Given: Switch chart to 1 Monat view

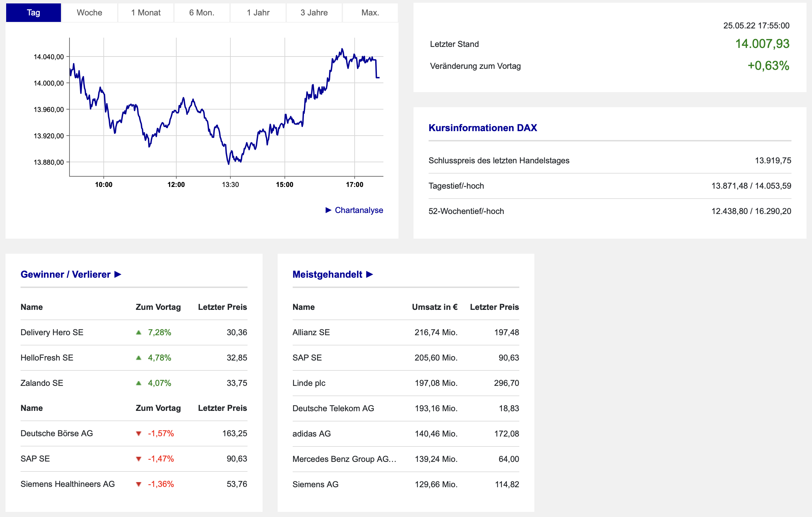Looking at the screenshot, I should (x=146, y=13).
